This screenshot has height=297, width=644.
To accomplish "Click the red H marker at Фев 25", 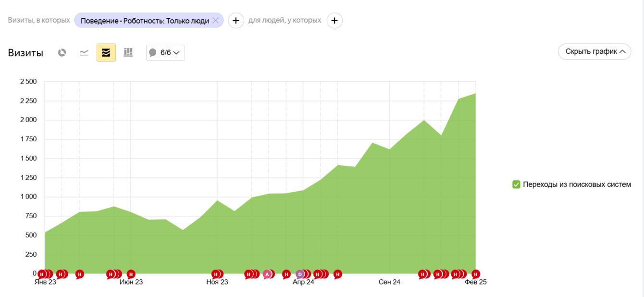I will pos(476,274).
